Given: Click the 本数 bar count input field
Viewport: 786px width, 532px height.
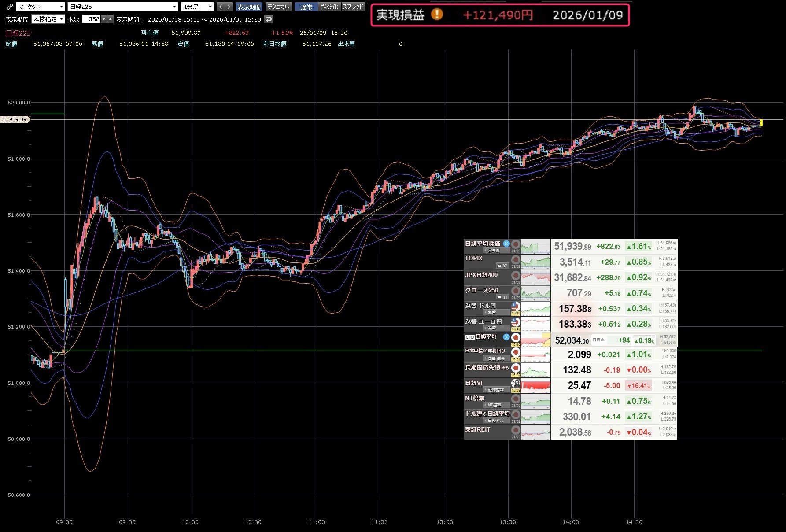Looking at the screenshot, I should [92, 19].
